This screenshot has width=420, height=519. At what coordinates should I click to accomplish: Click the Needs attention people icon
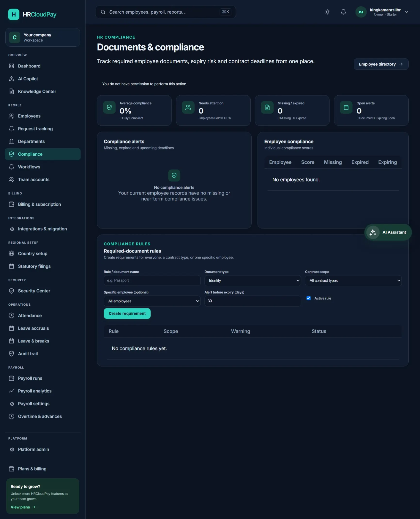click(x=188, y=107)
